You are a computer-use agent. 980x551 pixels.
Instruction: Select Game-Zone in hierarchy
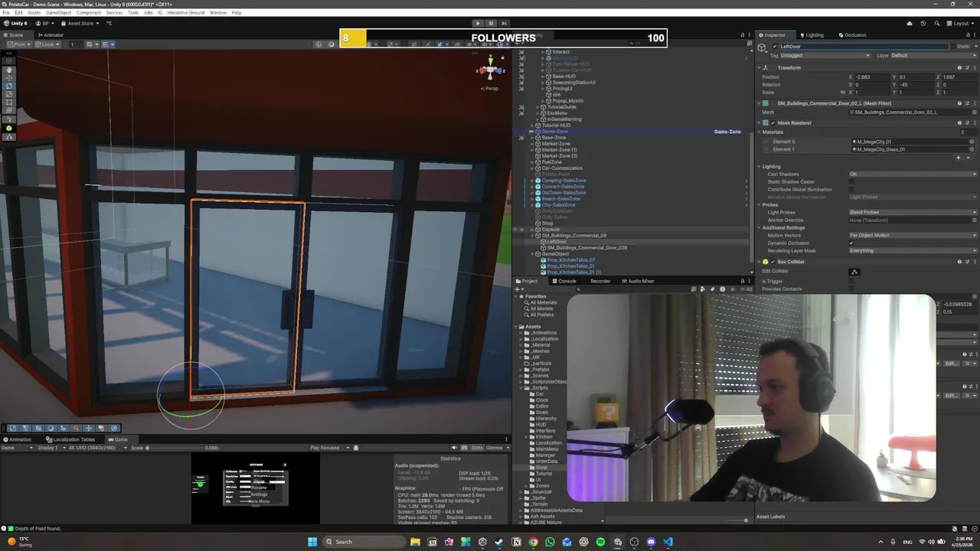[555, 132]
